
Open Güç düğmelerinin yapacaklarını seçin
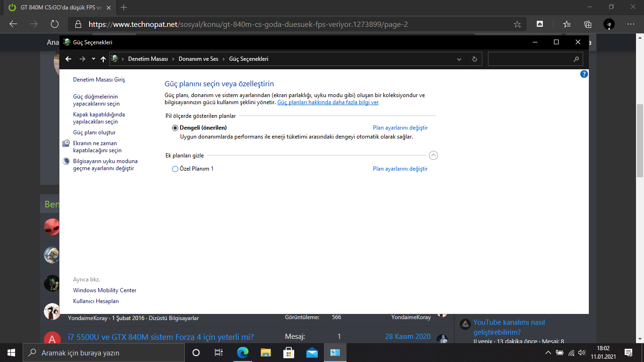click(97, 100)
